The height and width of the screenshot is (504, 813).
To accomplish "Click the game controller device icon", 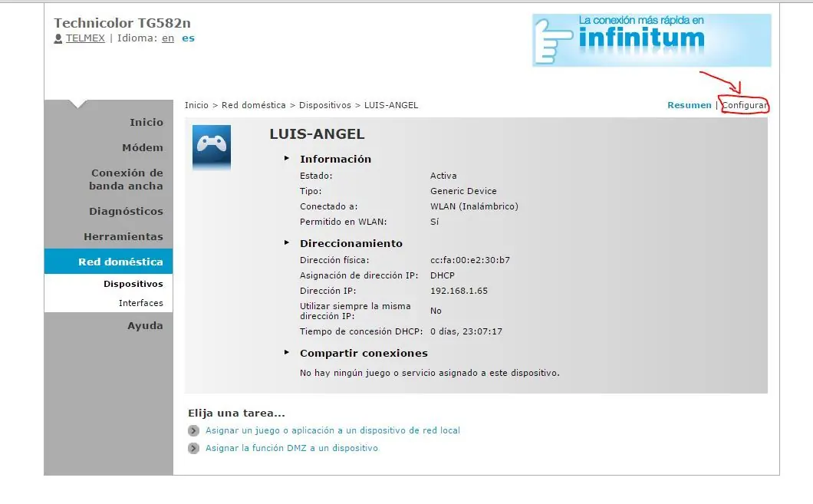I will [x=212, y=147].
